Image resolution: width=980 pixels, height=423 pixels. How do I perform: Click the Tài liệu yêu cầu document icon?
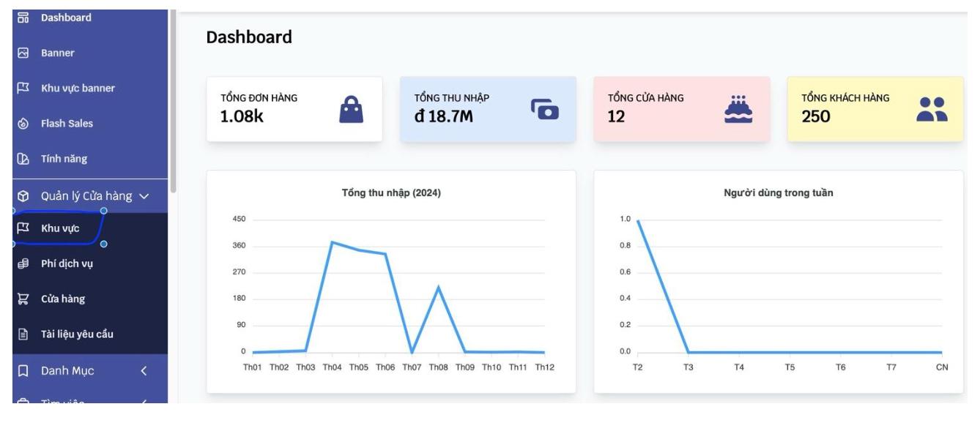click(x=23, y=334)
